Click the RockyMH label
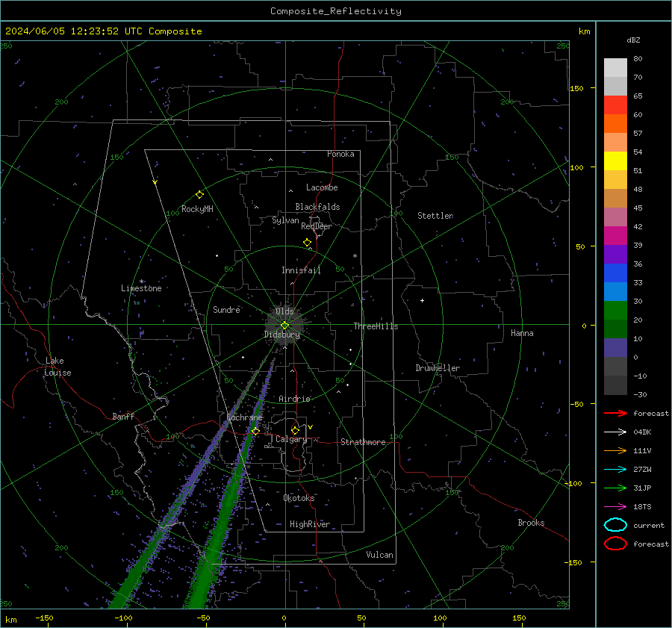Screen dimensions: 672x628 tap(197, 209)
